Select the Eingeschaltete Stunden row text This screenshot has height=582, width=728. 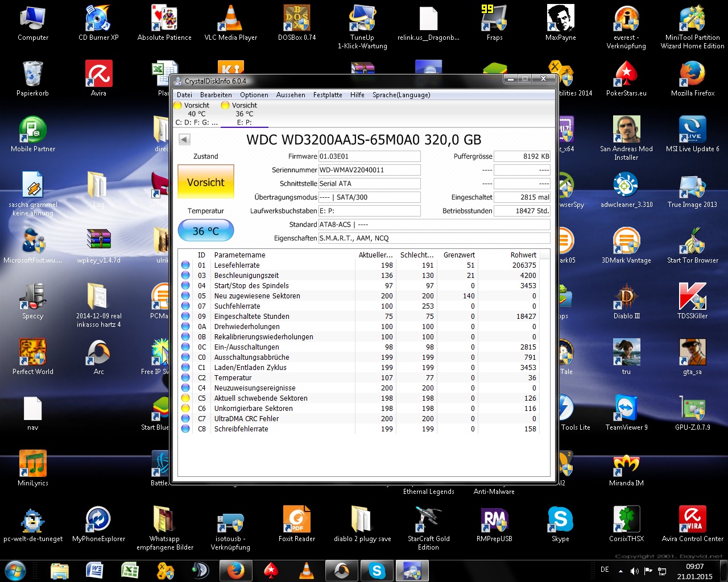click(251, 317)
